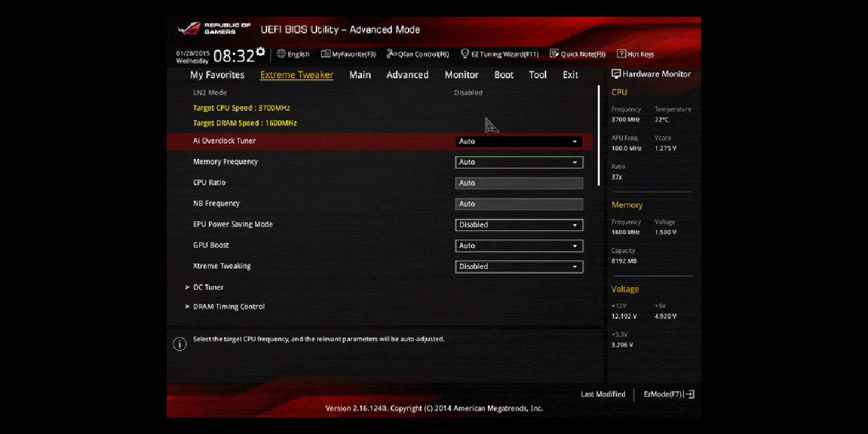Click the +3.3V reading 3.296 V
The height and width of the screenshot is (434, 868).
(x=622, y=345)
